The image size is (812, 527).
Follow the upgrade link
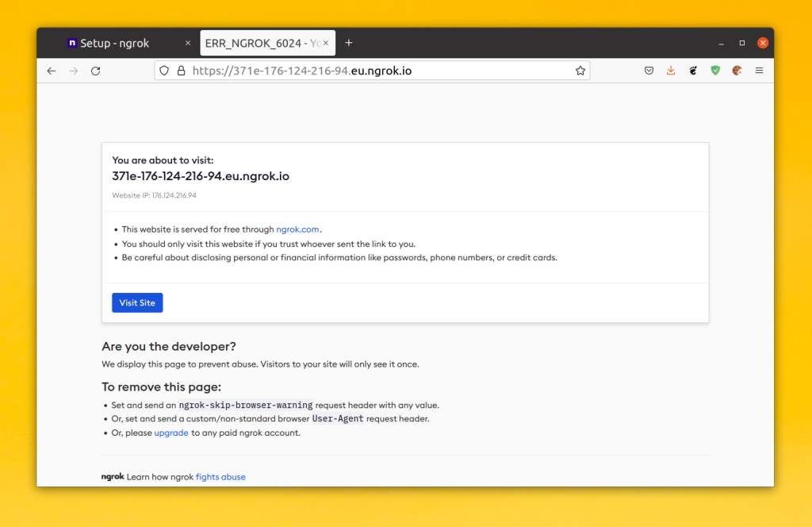(171, 433)
